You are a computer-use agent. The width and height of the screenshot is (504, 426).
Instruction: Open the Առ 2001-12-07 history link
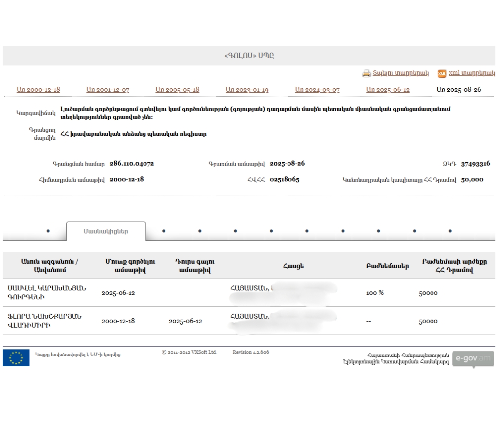pyautogui.click(x=108, y=90)
